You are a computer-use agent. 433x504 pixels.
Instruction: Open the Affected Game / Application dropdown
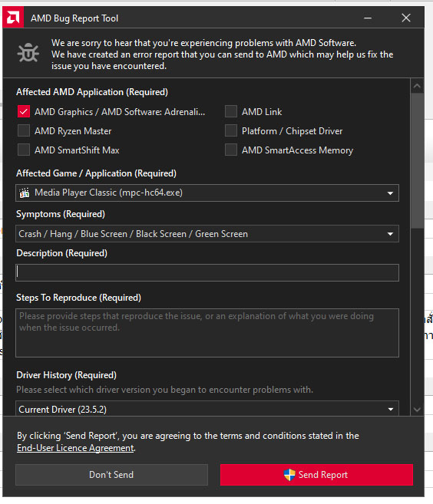click(207, 193)
